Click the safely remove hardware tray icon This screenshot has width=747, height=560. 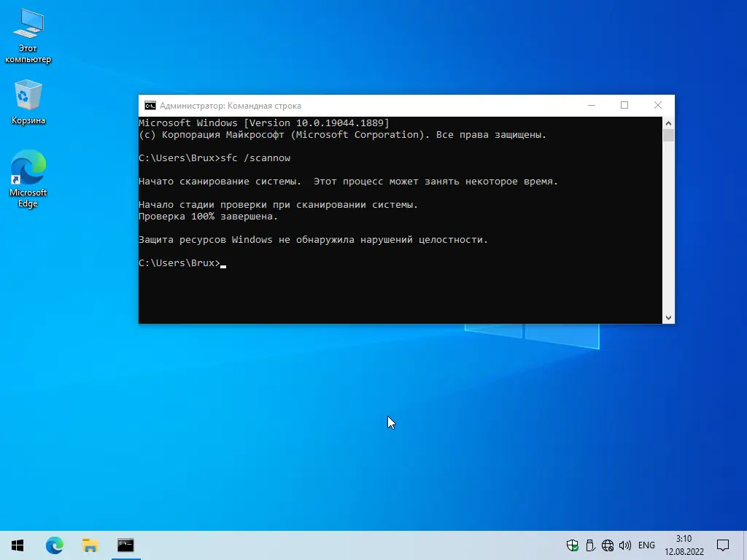tap(590, 545)
